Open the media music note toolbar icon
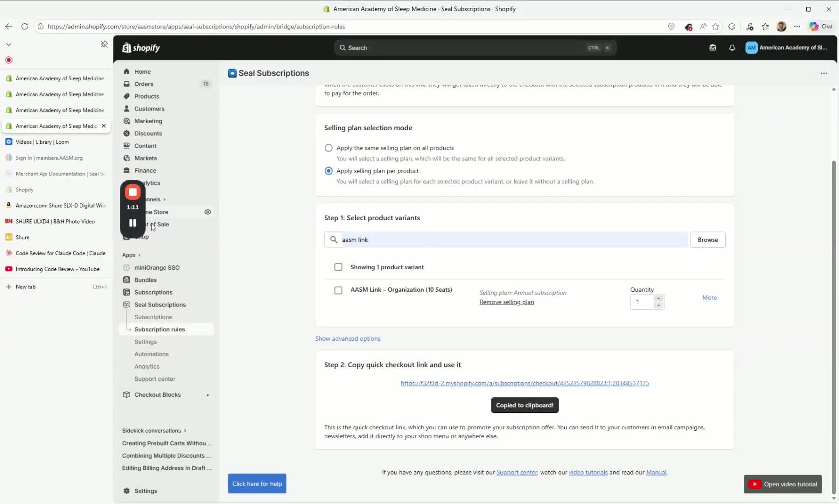 [750, 27]
